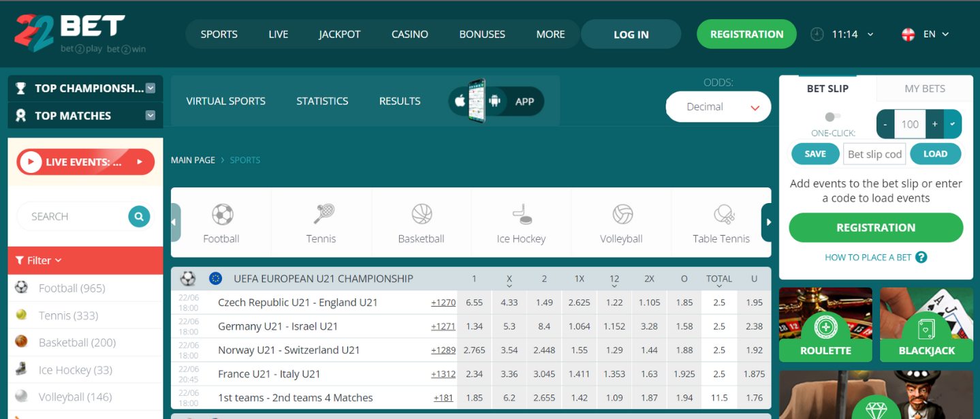Click the Android app icon
This screenshot has height=419, width=980.
[x=494, y=101]
